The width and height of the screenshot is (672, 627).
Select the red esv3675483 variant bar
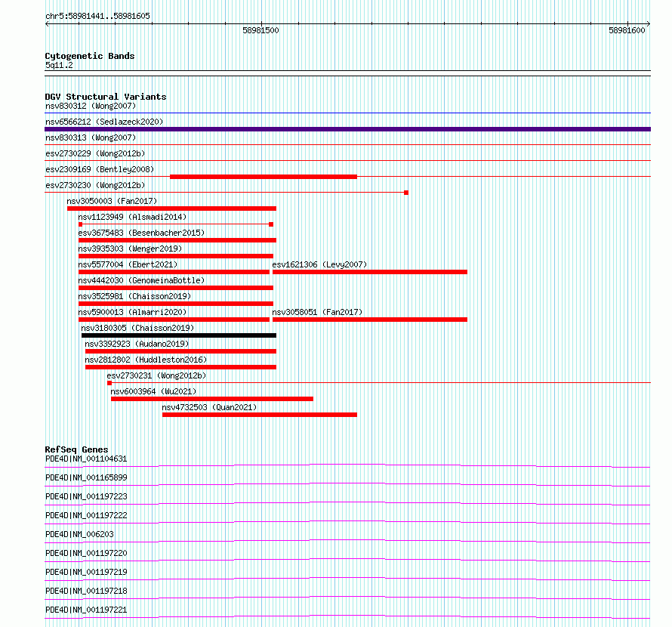177,240
